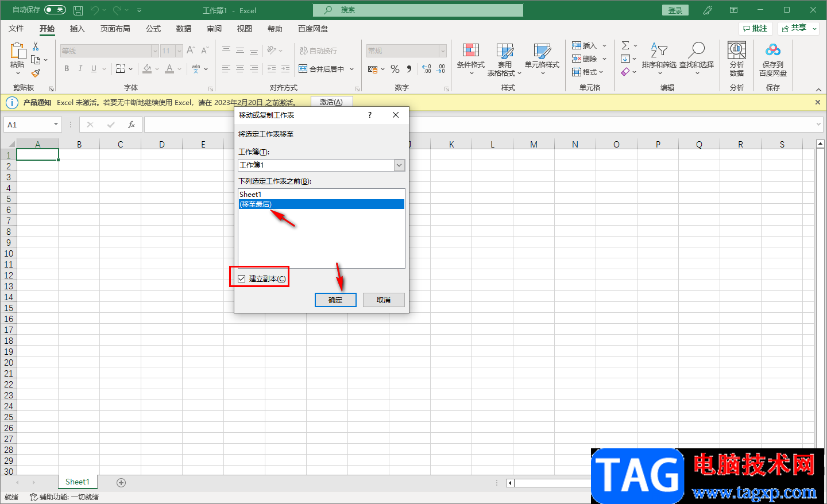Open the font name dropdown
Screen dimensions: 827x504
coord(155,51)
